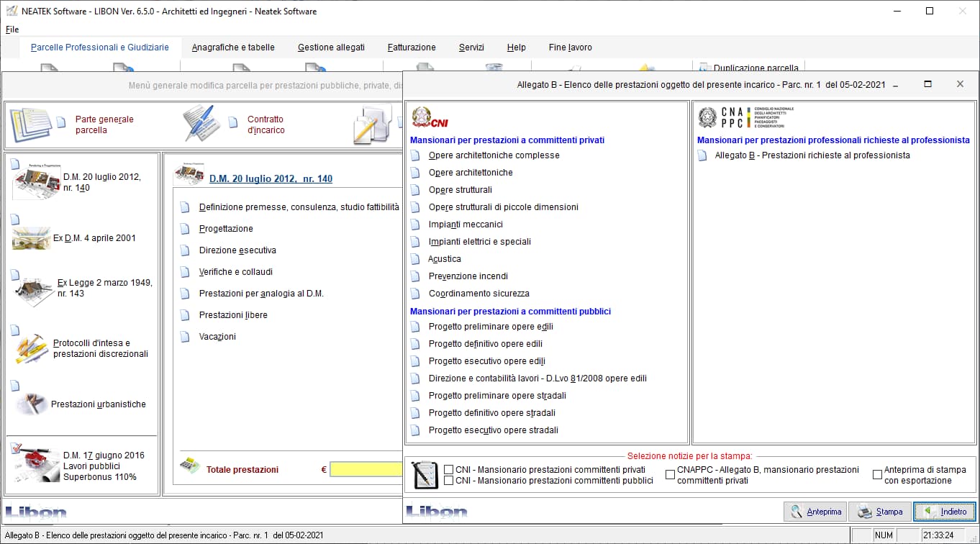Select the Fine lavoro tab
This screenshot has width=980, height=544.
pos(570,47)
